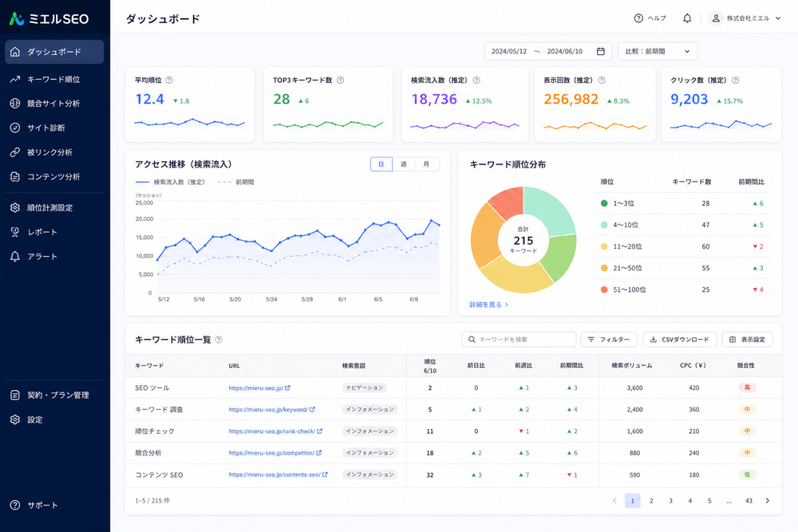Go to 競合サイト分析 page
This screenshot has width=798, height=532.
(54, 103)
